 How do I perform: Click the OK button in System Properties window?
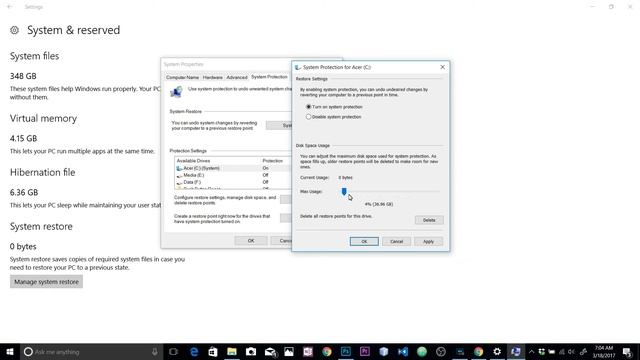[251, 240]
